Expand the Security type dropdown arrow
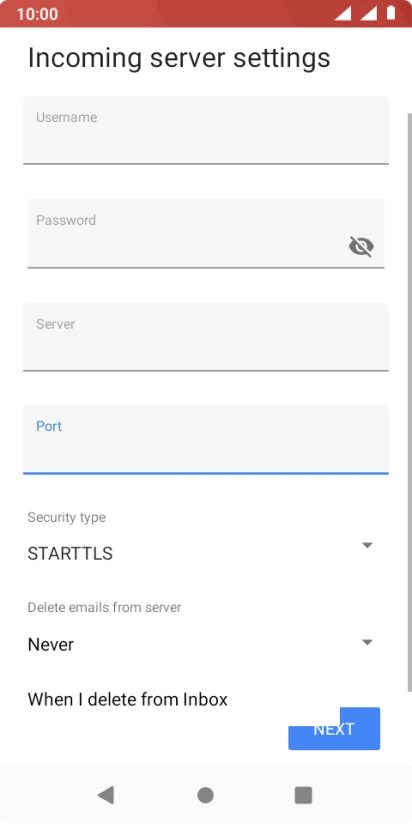 click(367, 545)
